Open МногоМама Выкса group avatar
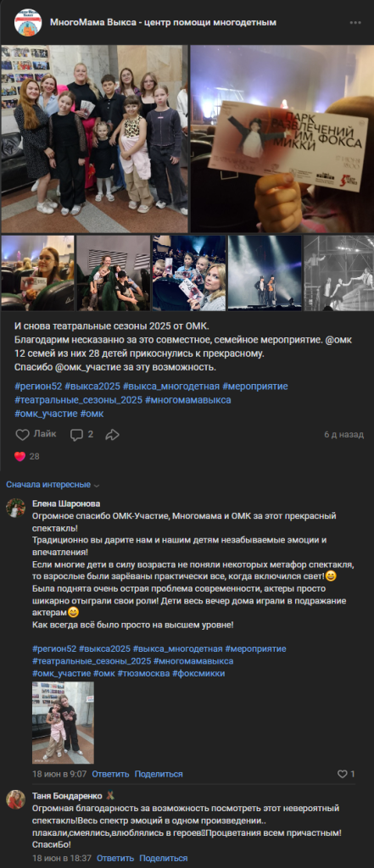The height and width of the screenshot is (868, 374). click(28, 23)
